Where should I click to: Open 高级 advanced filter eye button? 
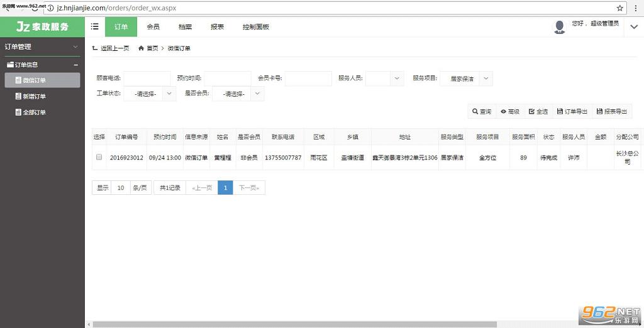coord(510,111)
